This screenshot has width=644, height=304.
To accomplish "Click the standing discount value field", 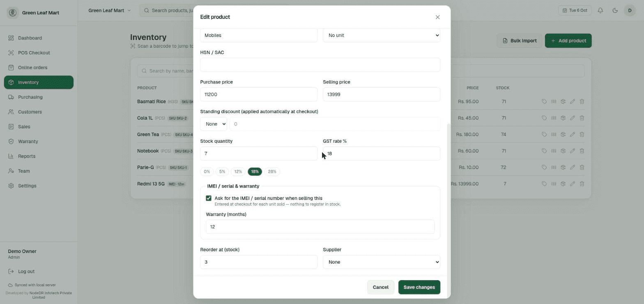I will pos(335,124).
